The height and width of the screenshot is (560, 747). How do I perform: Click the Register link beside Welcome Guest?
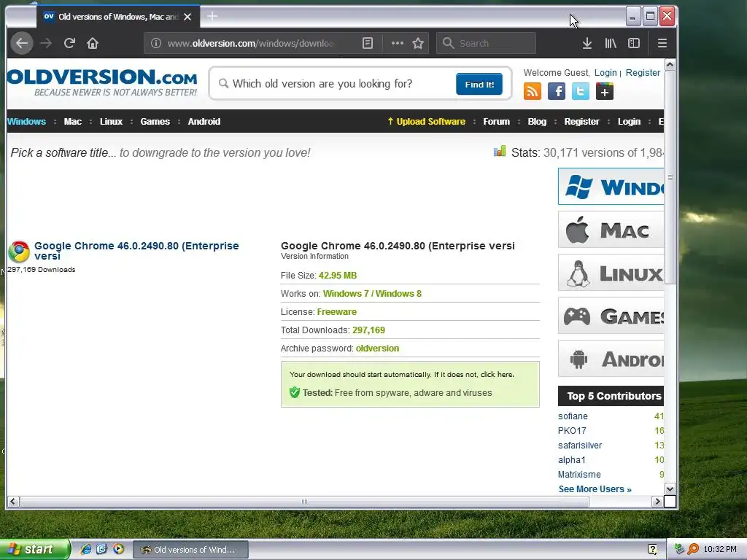click(x=643, y=73)
